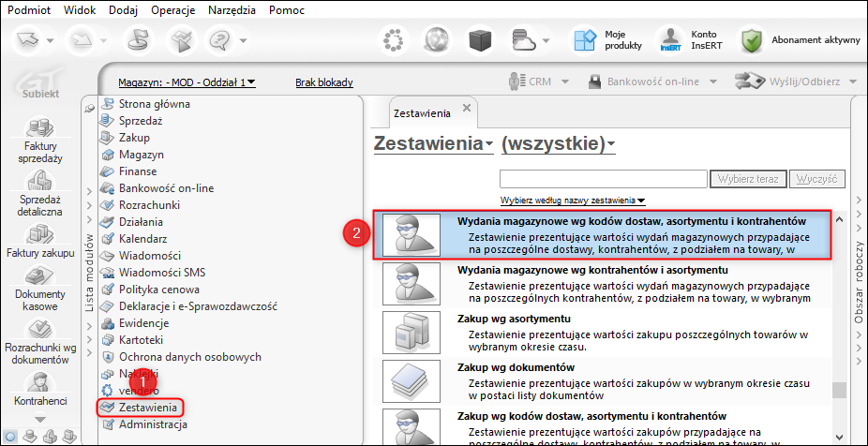Click the blue circle icon below shortcuts
Screen dimensions: 868x446
pyautogui.click(x=9, y=435)
